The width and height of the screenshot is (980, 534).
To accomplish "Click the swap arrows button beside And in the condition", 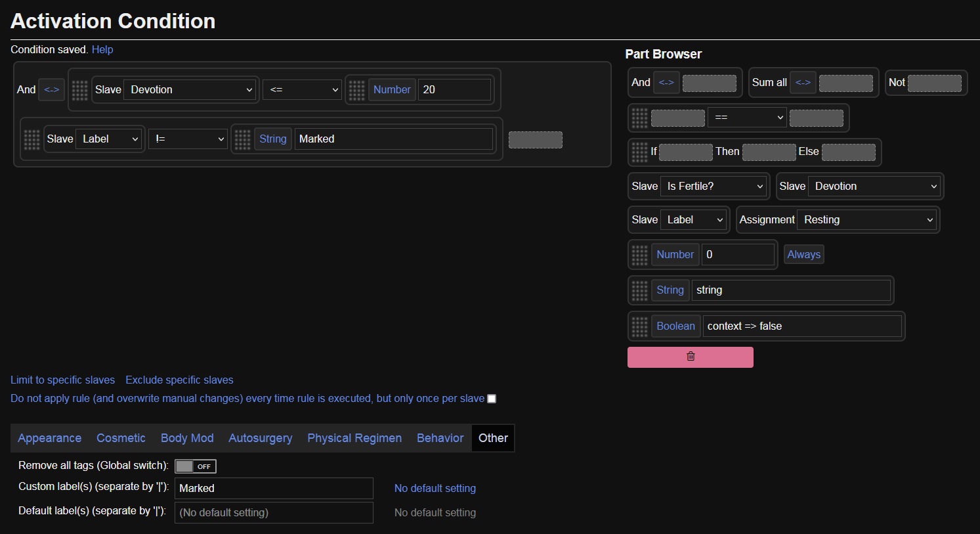I will [51, 90].
